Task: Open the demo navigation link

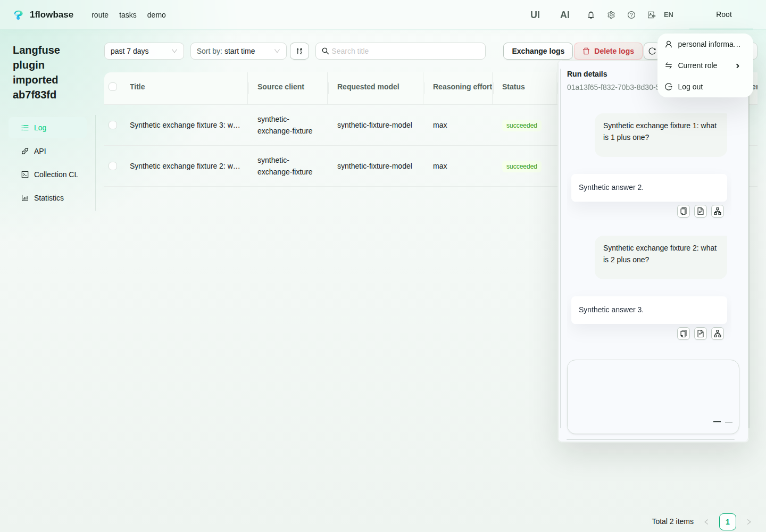Action: (x=156, y=15)
